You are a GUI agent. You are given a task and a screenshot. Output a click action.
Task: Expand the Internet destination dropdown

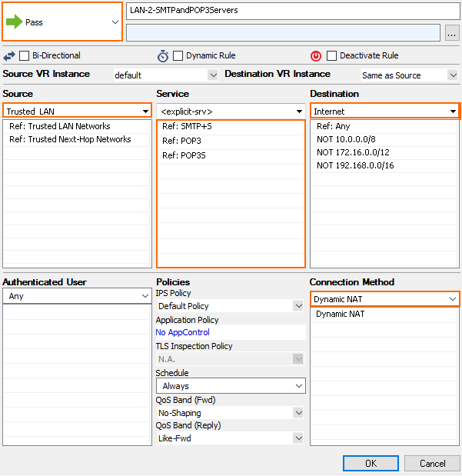[384, 112]
